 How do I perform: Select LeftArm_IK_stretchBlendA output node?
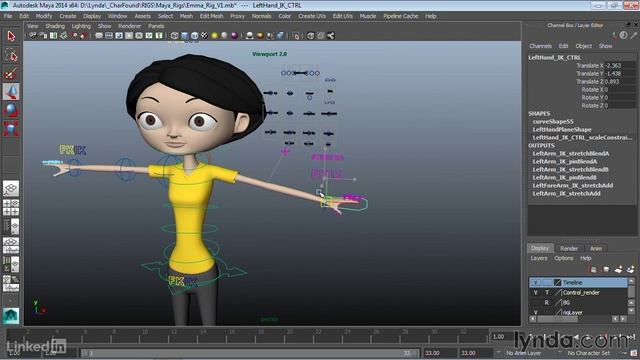click(x=571, y=153)
